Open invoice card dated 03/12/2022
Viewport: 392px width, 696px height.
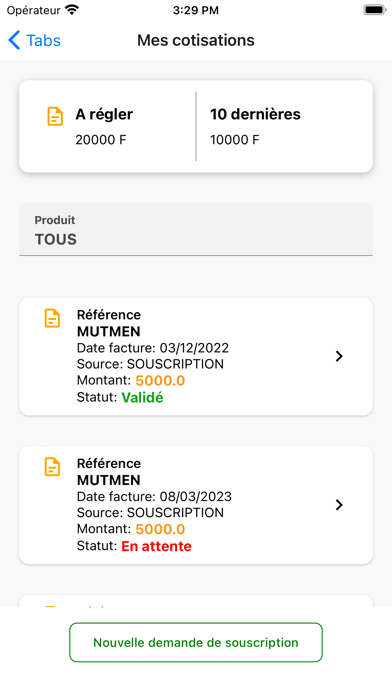196,356
